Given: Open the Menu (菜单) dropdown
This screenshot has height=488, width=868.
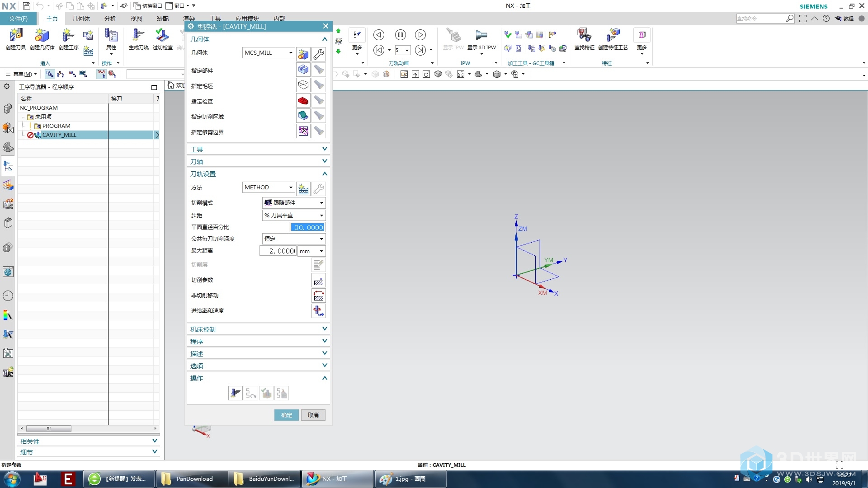Looking at the screenshot, I should [21, 74].
